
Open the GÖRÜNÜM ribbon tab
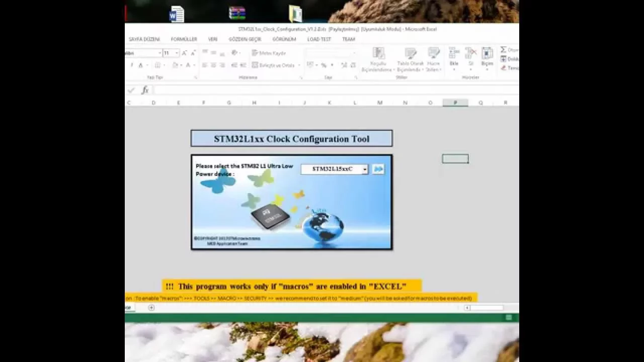pos(284,39)
